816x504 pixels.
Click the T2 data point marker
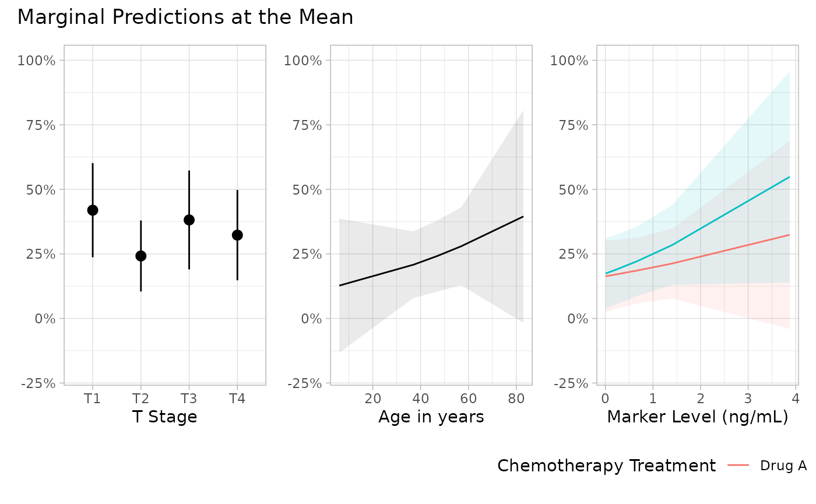140,256
